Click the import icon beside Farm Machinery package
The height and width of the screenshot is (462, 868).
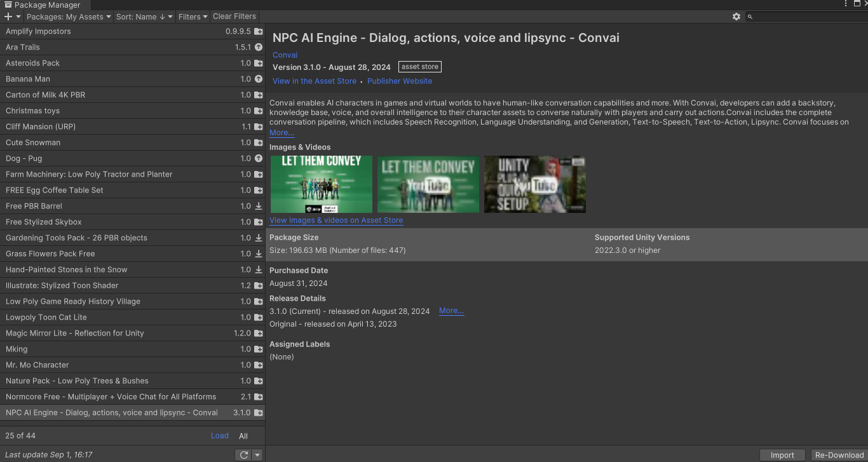(259, 174)
